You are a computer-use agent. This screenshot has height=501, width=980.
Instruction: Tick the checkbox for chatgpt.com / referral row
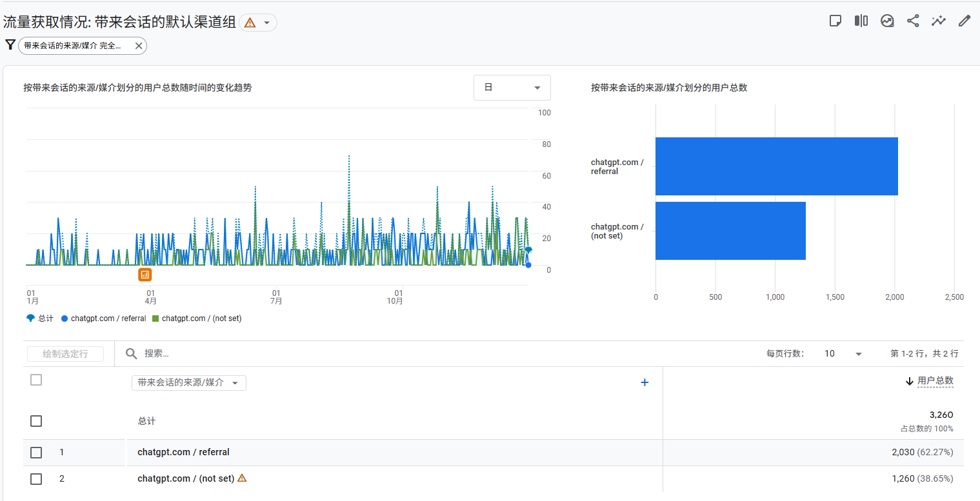tap(36, 453)
